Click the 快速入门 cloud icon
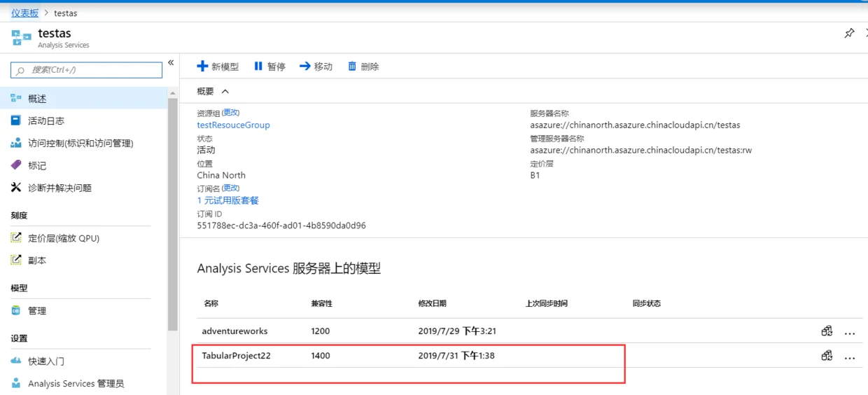This screenshot has width=868, height=395. tap(16, 361)
